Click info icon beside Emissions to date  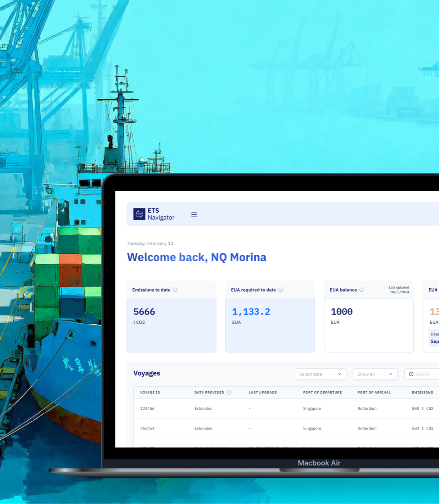175,290
